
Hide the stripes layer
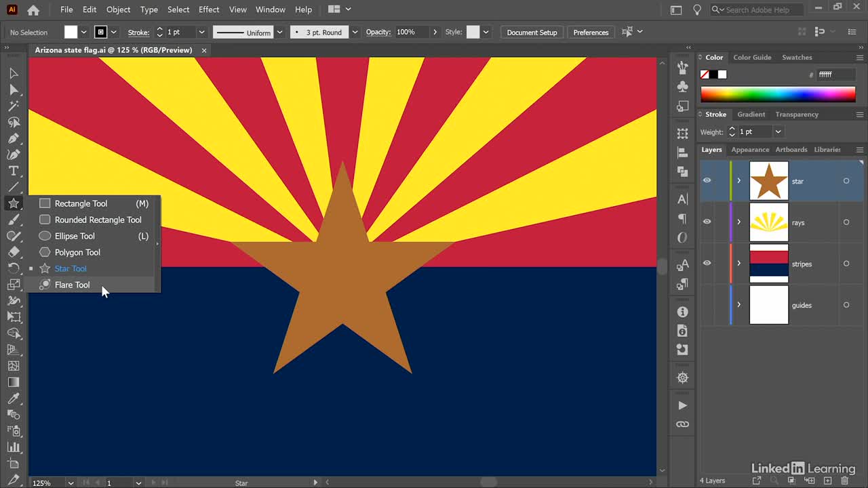tap(707, 264)
